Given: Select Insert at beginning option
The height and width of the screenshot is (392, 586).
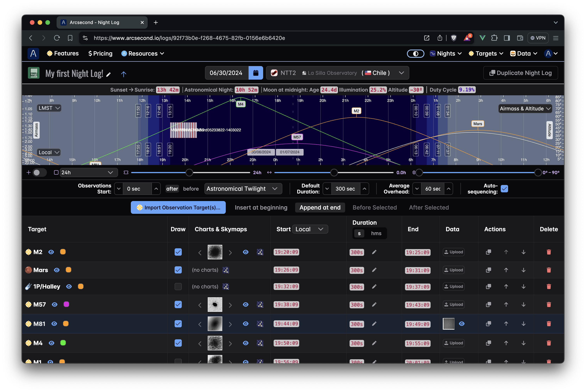Looking at the screenshot, I should (x=261, y=207).
